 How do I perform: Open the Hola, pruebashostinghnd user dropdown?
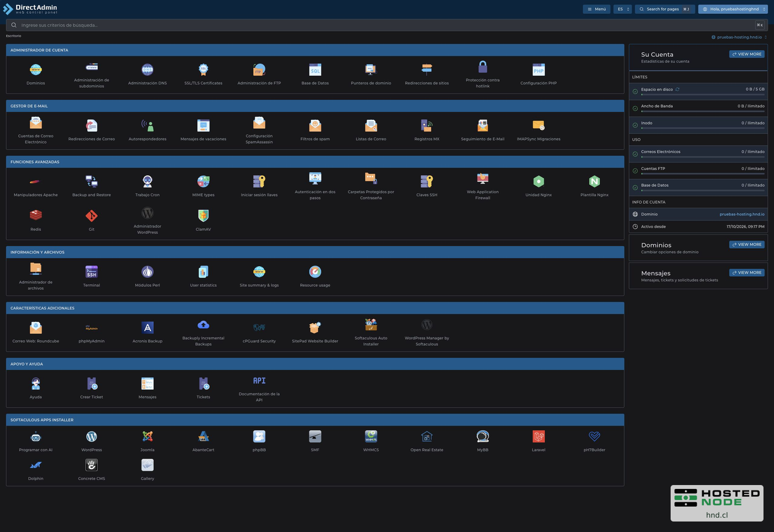(733, 9)
